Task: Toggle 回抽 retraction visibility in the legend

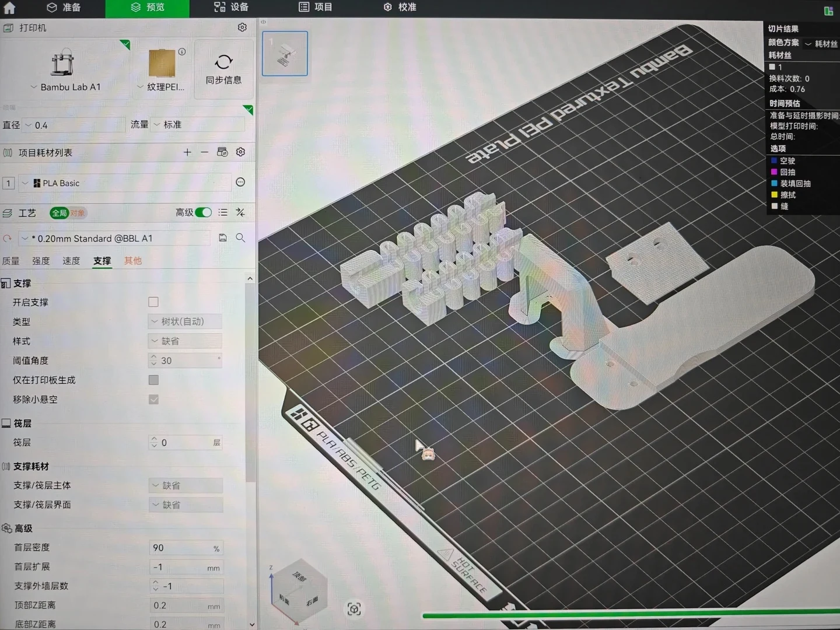Action: (774, 172)
